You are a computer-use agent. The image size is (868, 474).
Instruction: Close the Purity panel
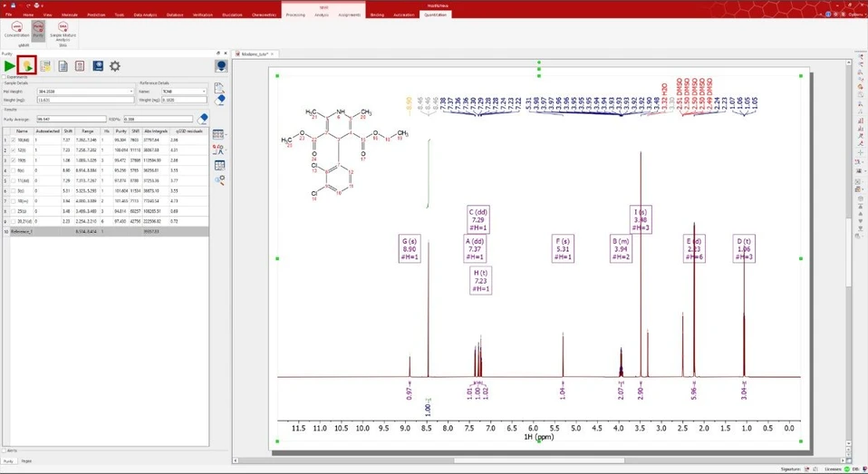pyautogui.click(x=226, y=53)
